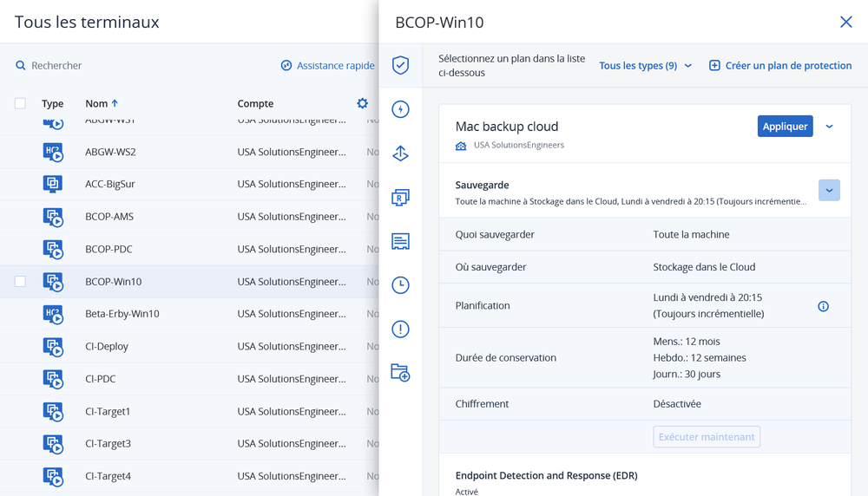
Task: Select the CI-Target3 device name
Action: click(108, 444)
